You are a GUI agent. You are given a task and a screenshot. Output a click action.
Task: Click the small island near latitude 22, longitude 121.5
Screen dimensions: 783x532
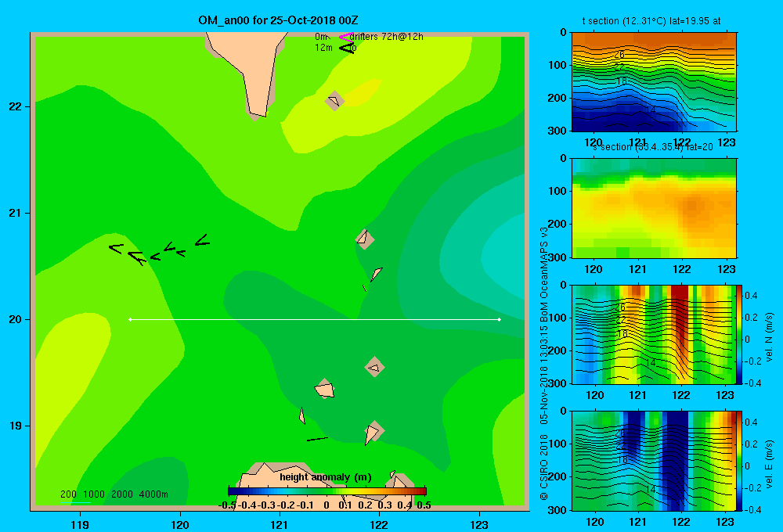pos(334,101)
